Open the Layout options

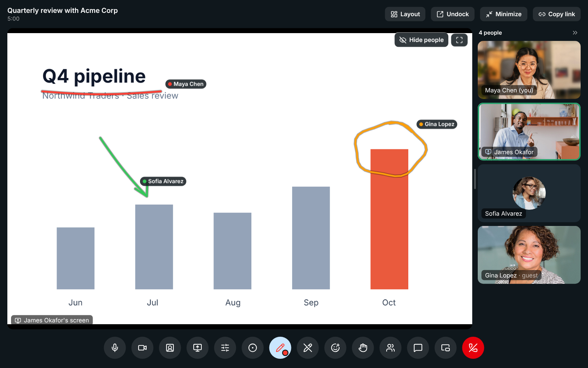pos(405,14)
